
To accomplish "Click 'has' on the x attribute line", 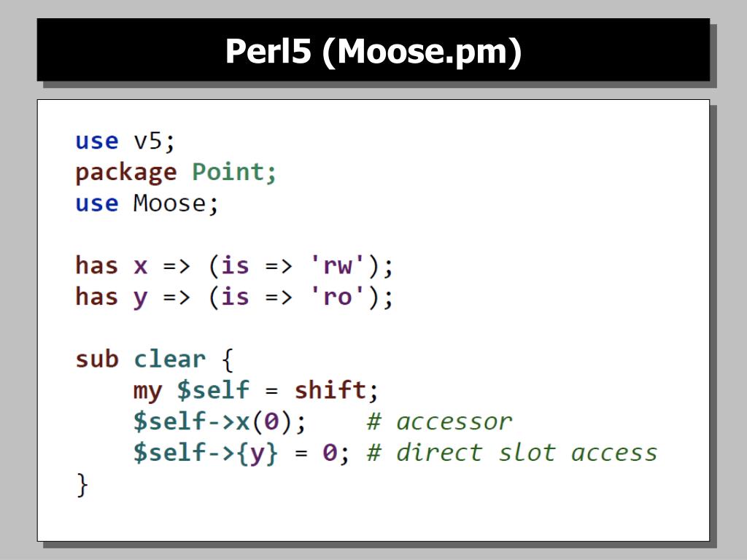I will click(x=97, y=265).
